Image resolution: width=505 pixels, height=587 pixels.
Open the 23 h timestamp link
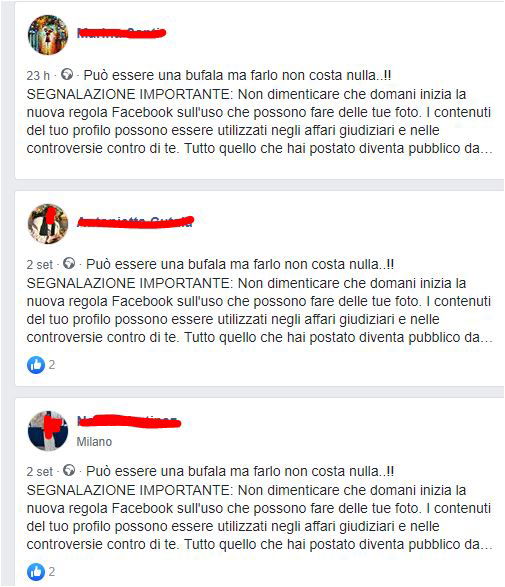coord(38,76)
